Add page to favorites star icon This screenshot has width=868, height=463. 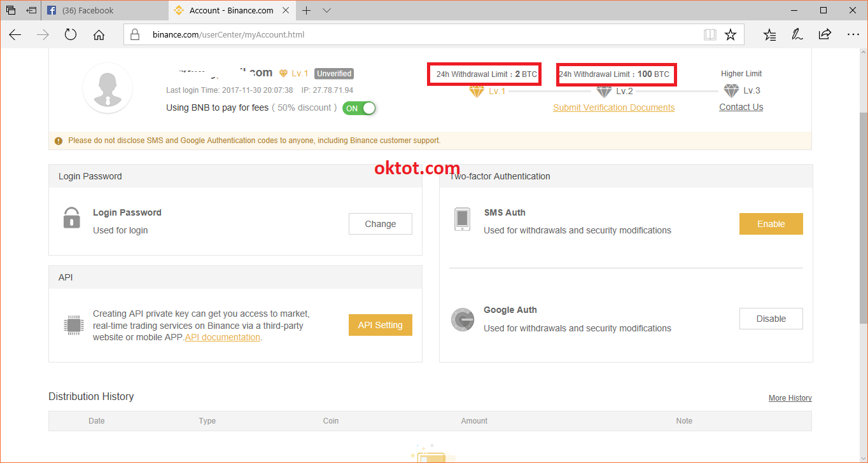pyautogui.click(x=731, y=35)
